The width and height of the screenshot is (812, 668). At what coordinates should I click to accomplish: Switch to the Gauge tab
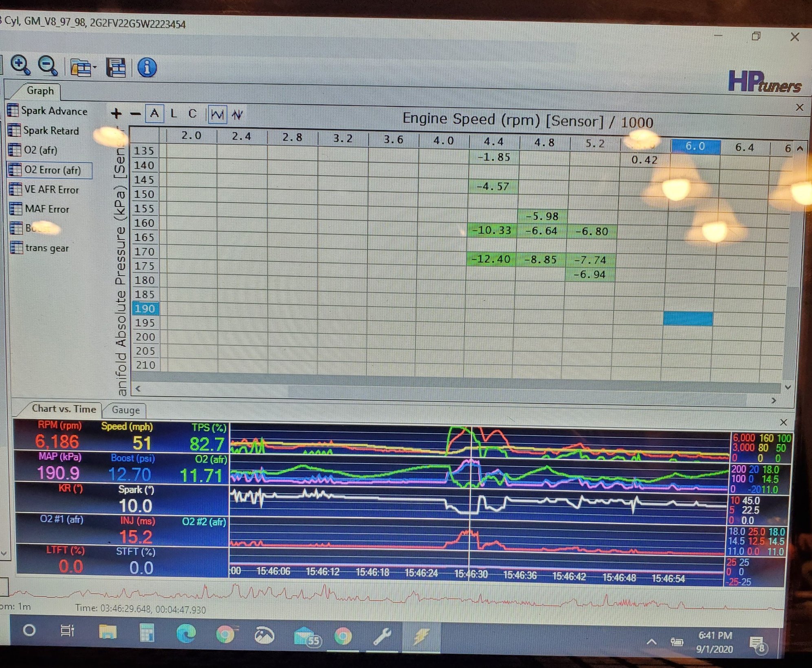[x=125, y=410]
